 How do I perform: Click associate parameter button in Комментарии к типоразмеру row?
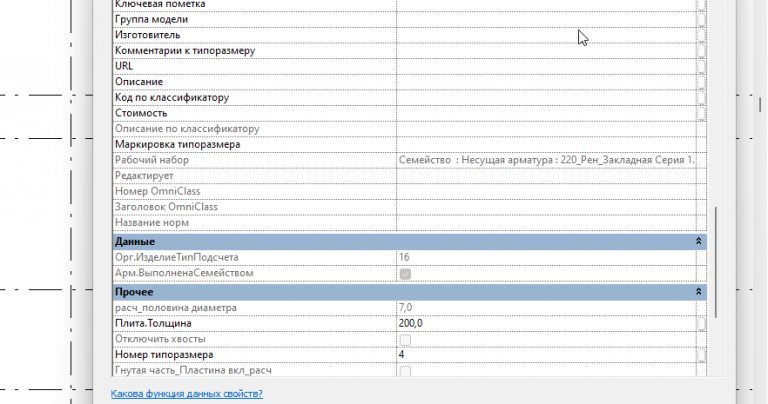701,51
